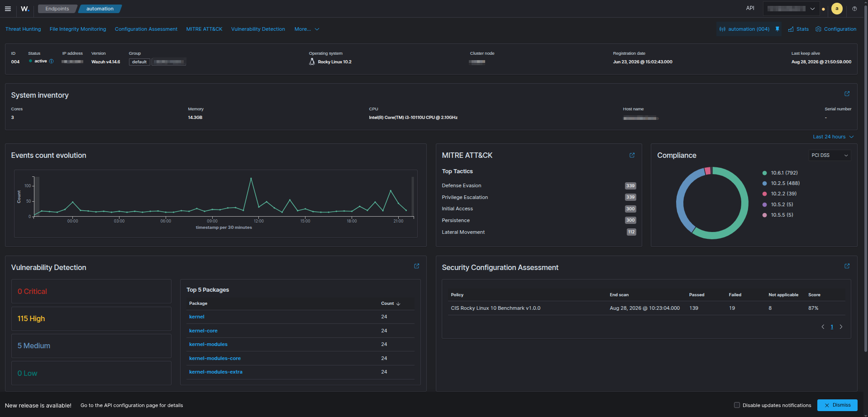The width and height of the screenshot is (868, 417).
Task: Open System inventory in a new view
Action: point(847,94)
